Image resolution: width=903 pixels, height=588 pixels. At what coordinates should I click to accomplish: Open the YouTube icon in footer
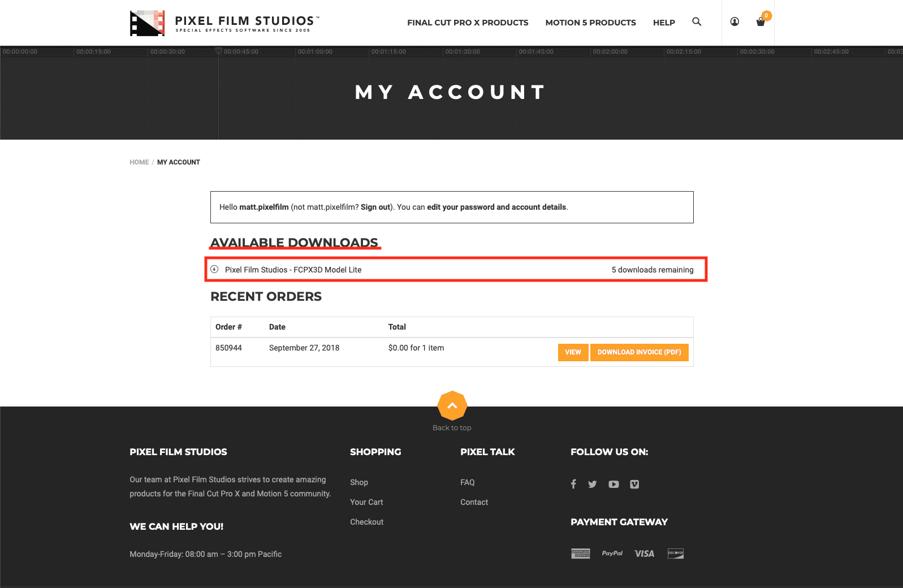613,484
